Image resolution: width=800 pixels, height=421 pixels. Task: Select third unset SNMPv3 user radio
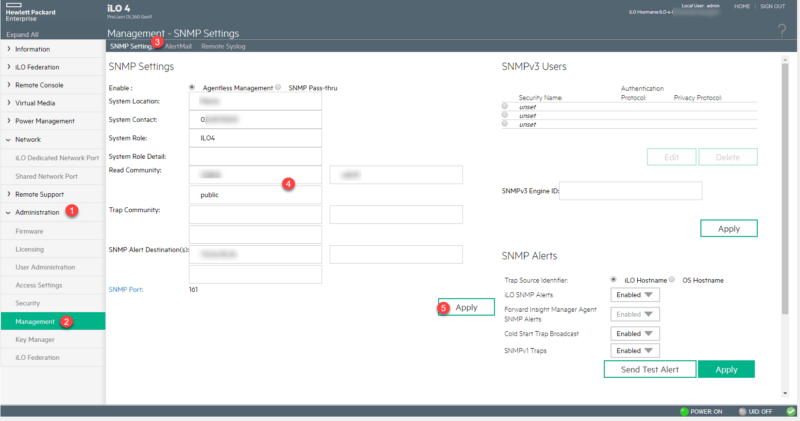[x=505, y=123]
